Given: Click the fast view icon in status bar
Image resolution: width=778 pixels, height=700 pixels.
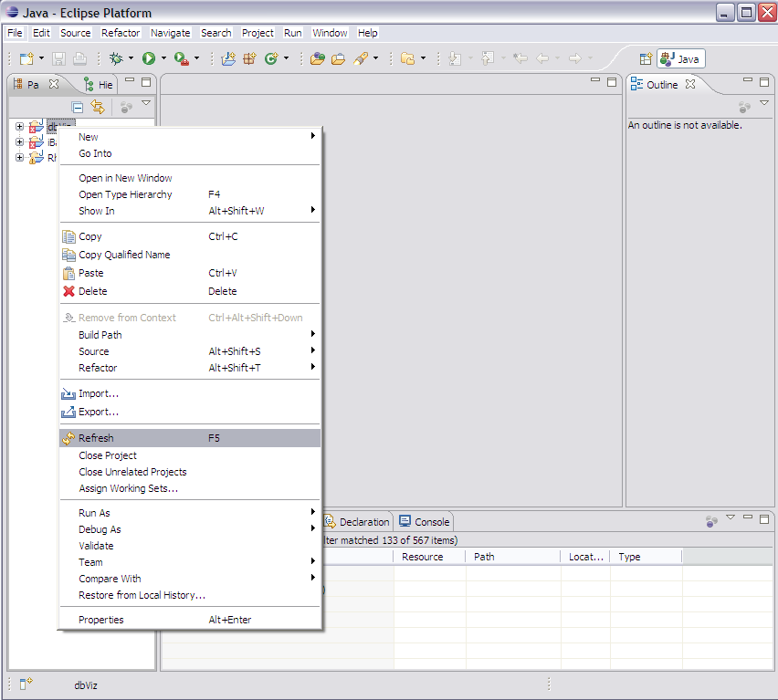Looking at the screenshot, I should 26,684.
